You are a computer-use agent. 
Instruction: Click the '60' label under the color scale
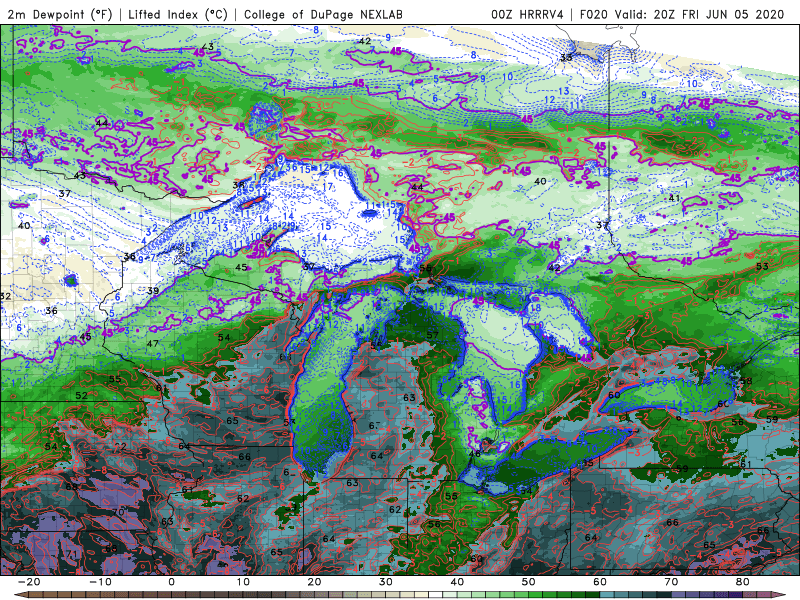coord(600,582)
